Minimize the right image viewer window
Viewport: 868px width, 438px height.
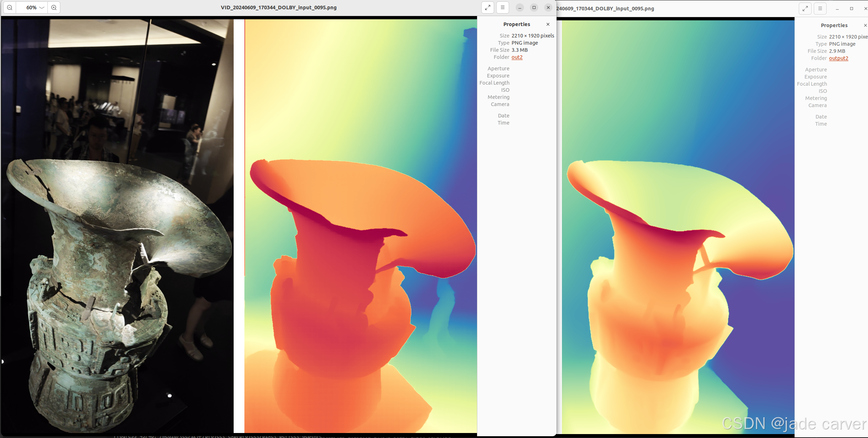click(837, 9)
